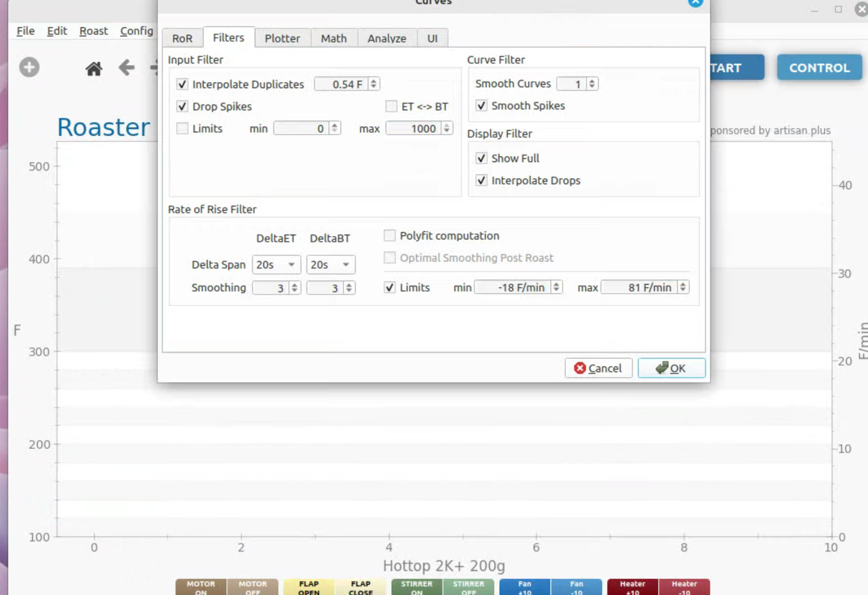The height and width of the screenshot is (595, 868).
Task: Uncheck Interpolate Duplicates checkbox
Action: pyautogui.click(x=182, y=84)
